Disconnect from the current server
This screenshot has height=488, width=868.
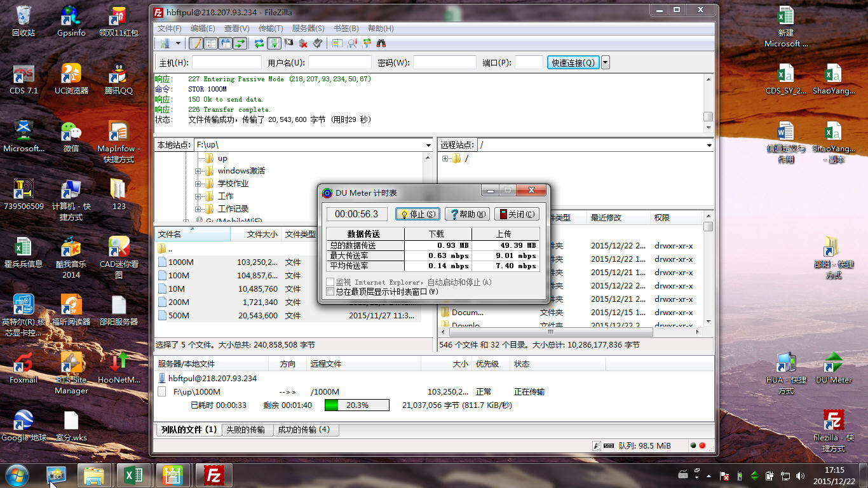[303, 43]
